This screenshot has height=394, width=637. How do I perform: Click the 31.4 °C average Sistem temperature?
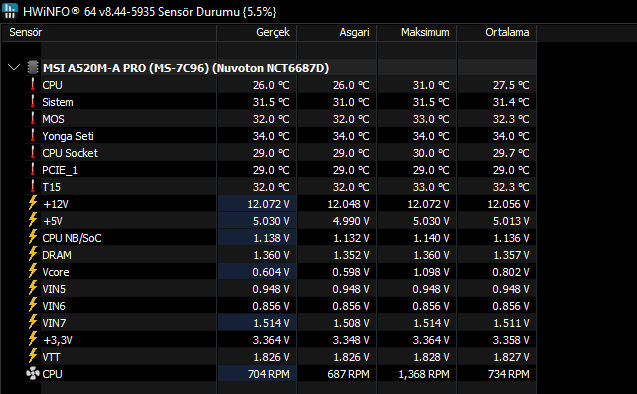(x=511, y=102)
